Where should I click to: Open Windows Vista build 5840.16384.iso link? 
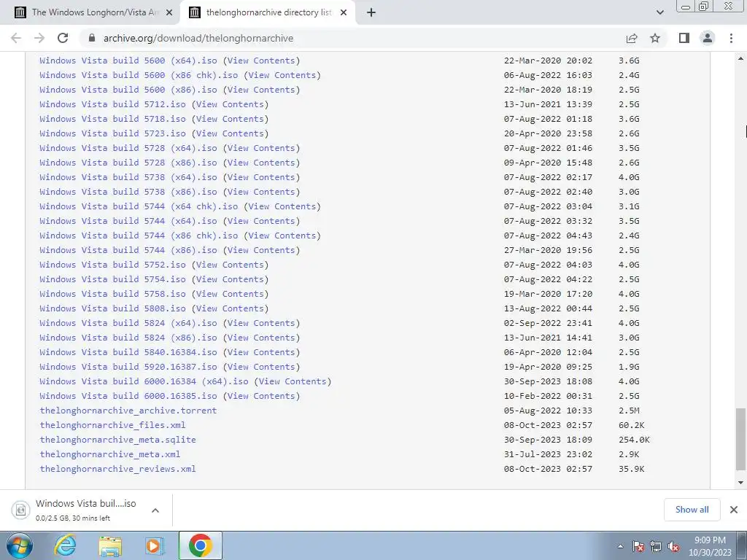pyautogui.click(x=128, y=352)
